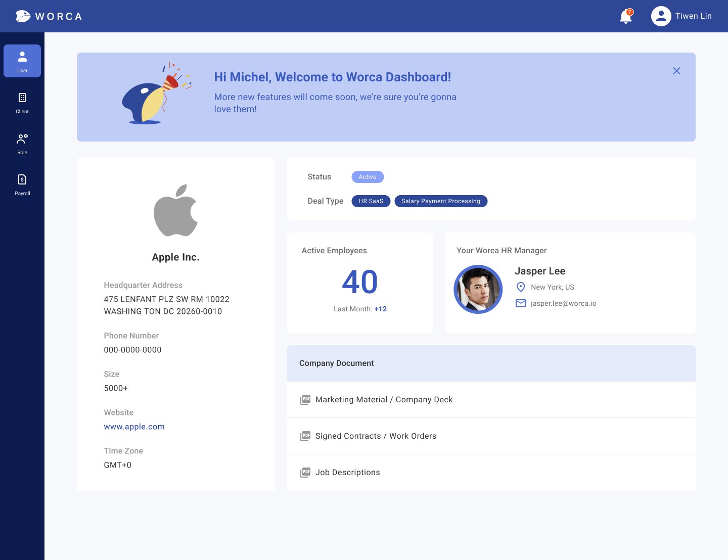Click the Your Worca HR Manager heading

click(502, 251)
